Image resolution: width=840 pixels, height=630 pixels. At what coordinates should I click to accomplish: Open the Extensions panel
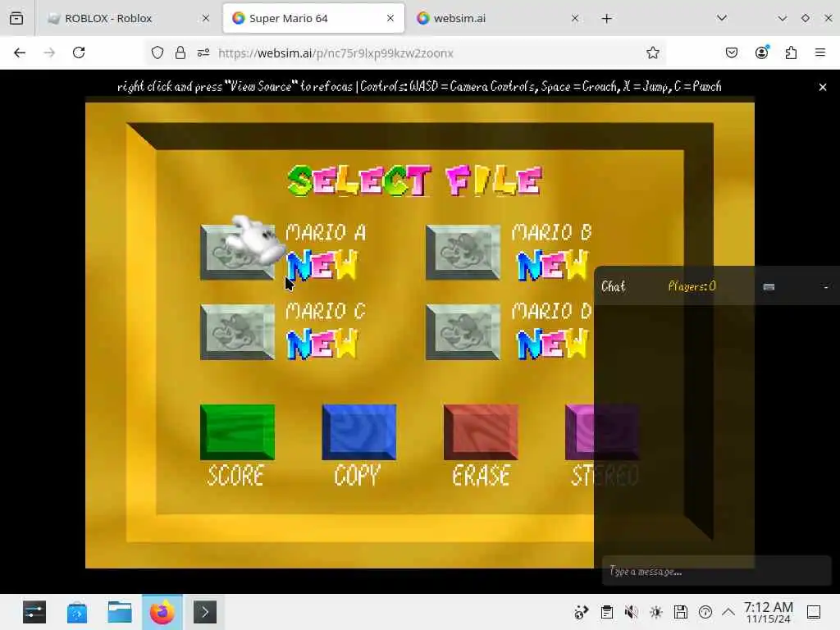coord(791,52)
